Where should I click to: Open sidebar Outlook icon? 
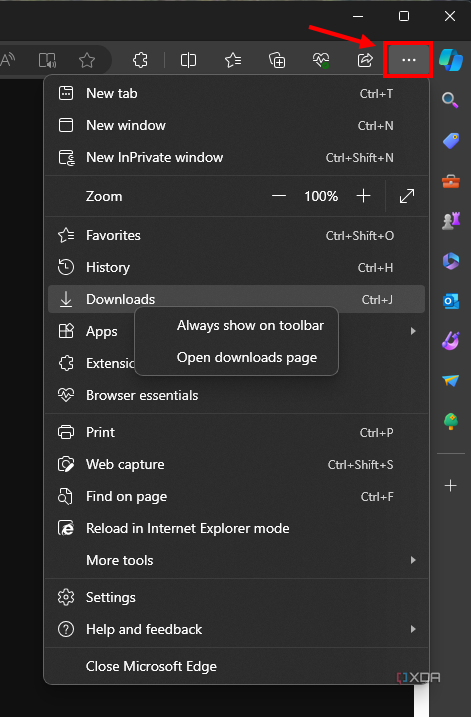pyautogui.click(x=451, y=301)
